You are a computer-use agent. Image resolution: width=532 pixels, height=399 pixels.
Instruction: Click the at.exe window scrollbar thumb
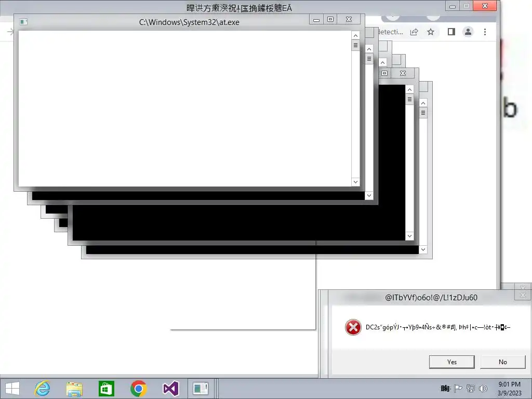pyautogui.click(x=355, y=45)
